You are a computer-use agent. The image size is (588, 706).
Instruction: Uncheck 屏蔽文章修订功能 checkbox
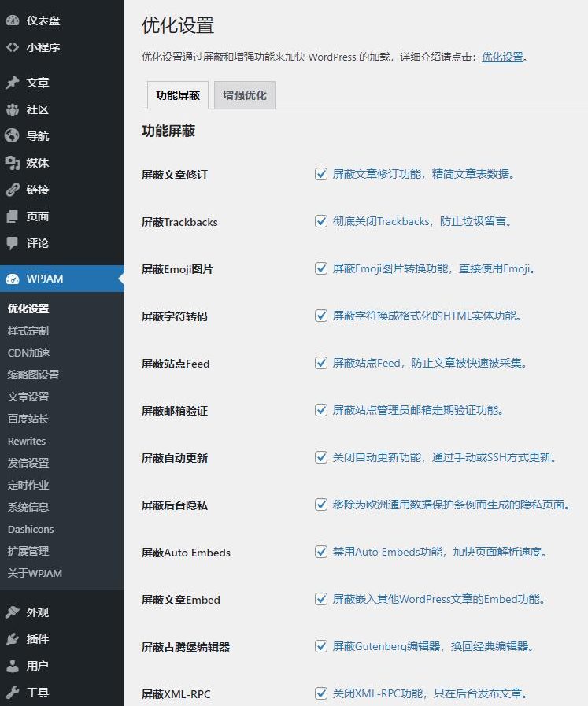click(x=321, y=174)
